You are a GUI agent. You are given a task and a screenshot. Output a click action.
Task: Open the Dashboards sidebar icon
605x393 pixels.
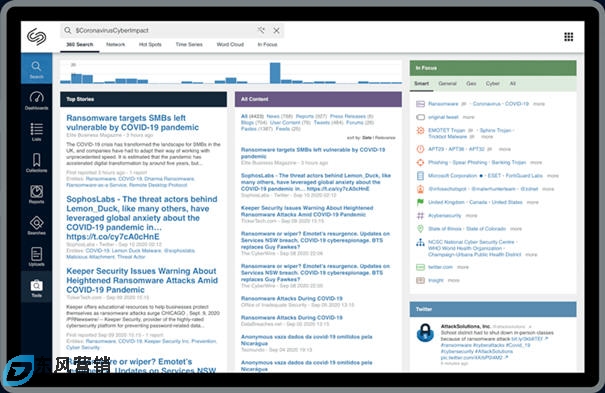coord(36,100)
